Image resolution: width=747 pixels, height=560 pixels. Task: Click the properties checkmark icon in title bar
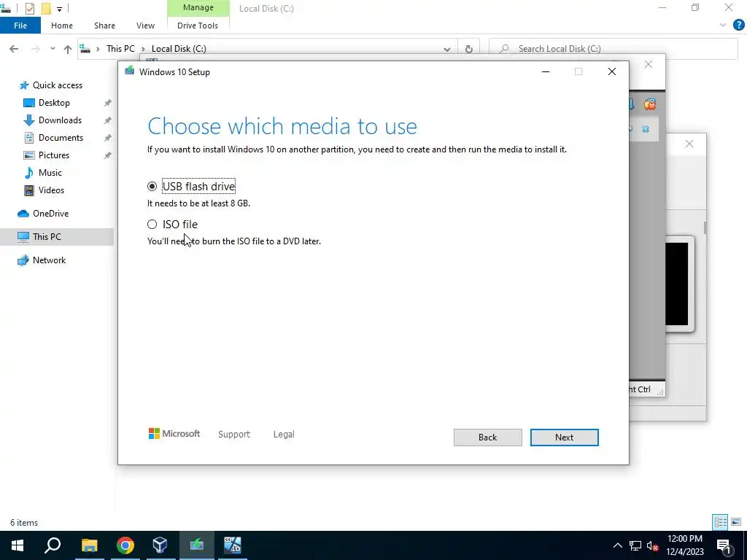(x=29, y=9)
